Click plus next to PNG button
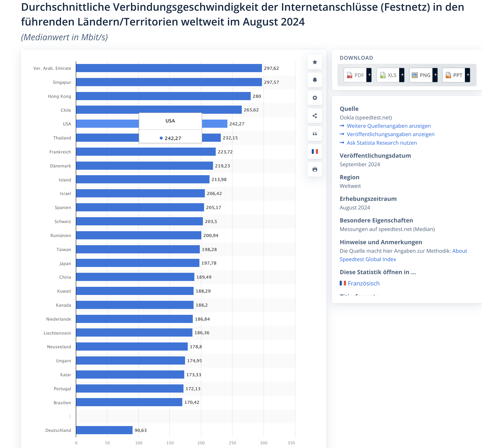482x448 pixels. click(435, 75)
